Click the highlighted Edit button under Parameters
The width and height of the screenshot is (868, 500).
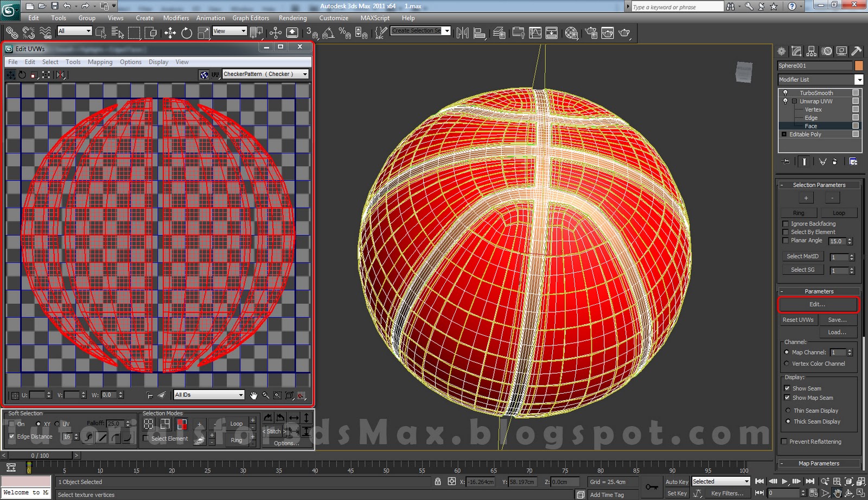coord(818,304)
